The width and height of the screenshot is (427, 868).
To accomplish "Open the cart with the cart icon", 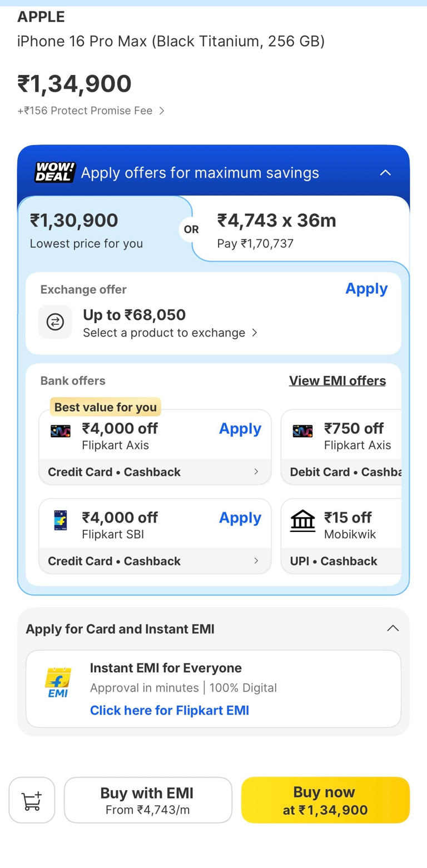I will click(x=32, y=800).
